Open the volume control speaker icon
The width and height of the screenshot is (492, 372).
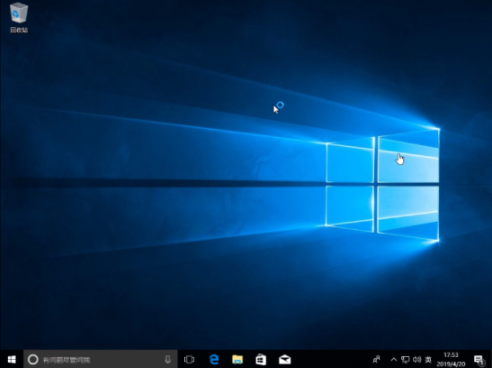click(x=417, y=360)
